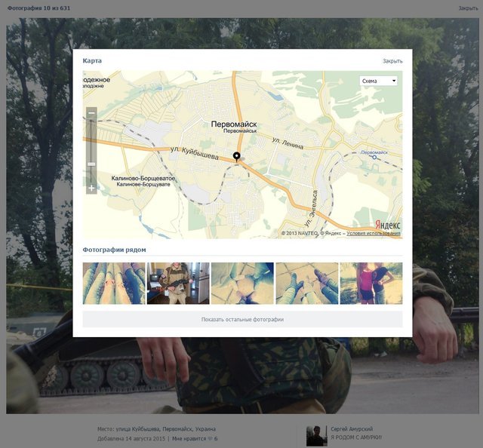
Task: Click Показать остальные фотографии button
Action: point(242,319)
